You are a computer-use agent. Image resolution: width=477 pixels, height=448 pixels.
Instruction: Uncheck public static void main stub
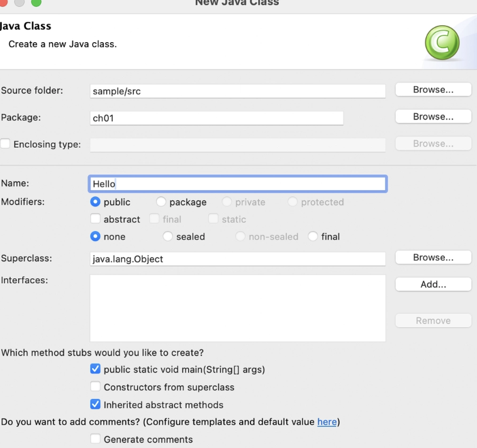pyautogui.click(x=95, y=369)
